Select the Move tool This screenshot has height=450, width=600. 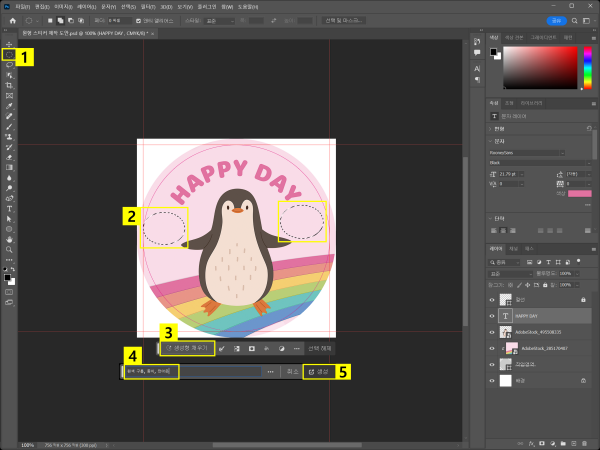9,44
